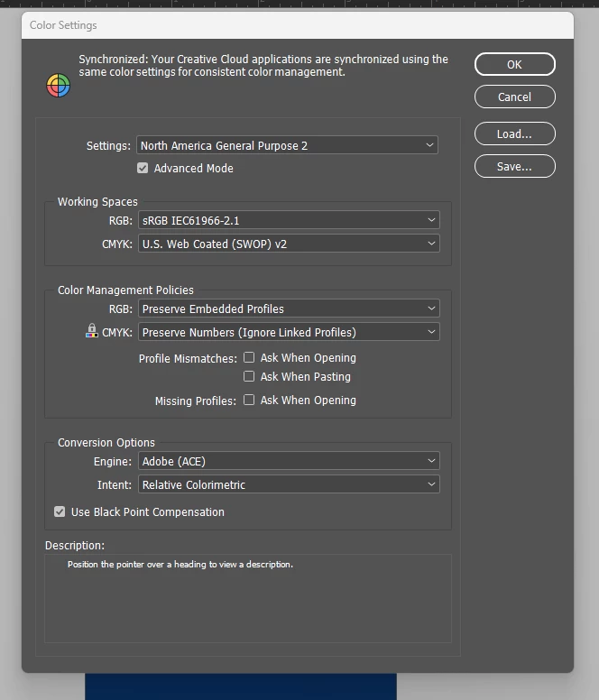
Task: Open the Settings preset dropdown
Action: coord(287,145)
